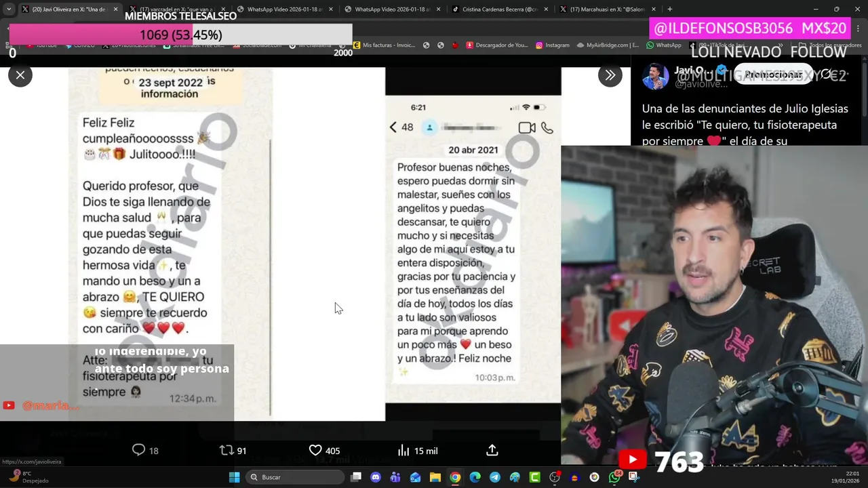Close the image viewer with the X button
The width and height of the screenshot is (868, 488).
[x=20, y=75]
